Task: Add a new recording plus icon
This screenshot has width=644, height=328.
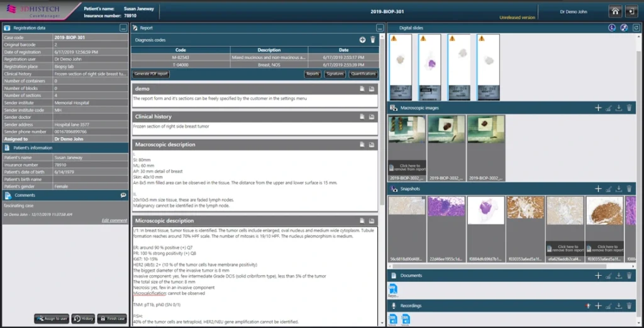Action: pos(598,306)
